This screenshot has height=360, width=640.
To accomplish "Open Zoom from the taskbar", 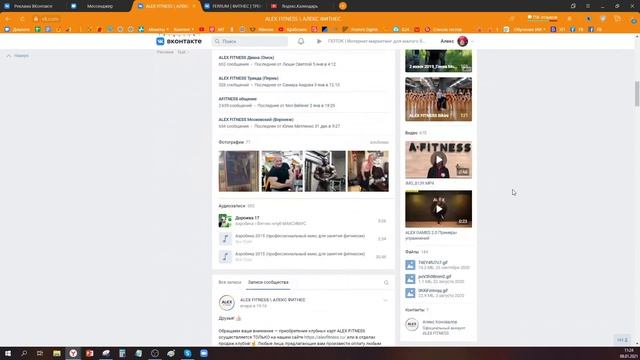I will coord(204,353).
